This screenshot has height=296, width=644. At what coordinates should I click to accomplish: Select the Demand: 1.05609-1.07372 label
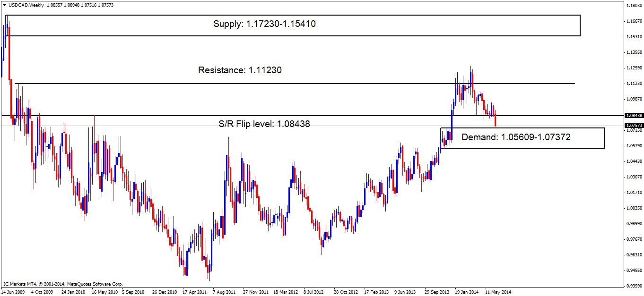(516, 137)
